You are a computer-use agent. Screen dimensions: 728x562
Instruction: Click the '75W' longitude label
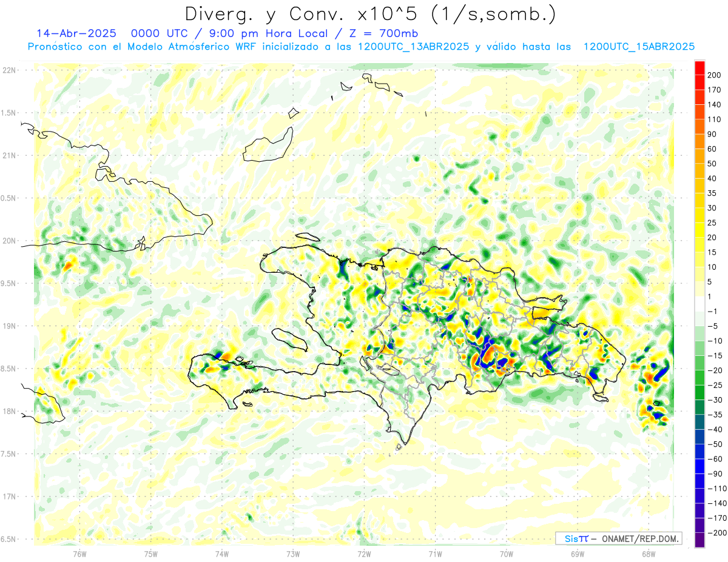click(151, 554)
